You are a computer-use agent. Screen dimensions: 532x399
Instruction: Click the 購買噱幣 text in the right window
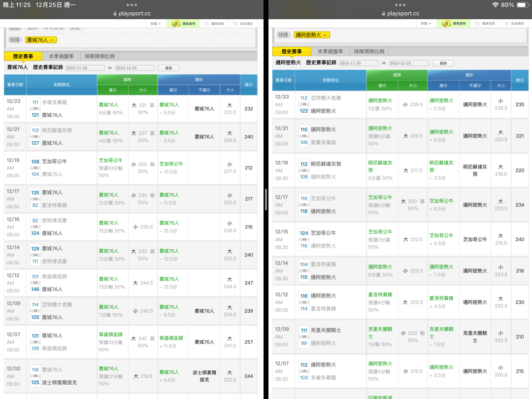460,24
